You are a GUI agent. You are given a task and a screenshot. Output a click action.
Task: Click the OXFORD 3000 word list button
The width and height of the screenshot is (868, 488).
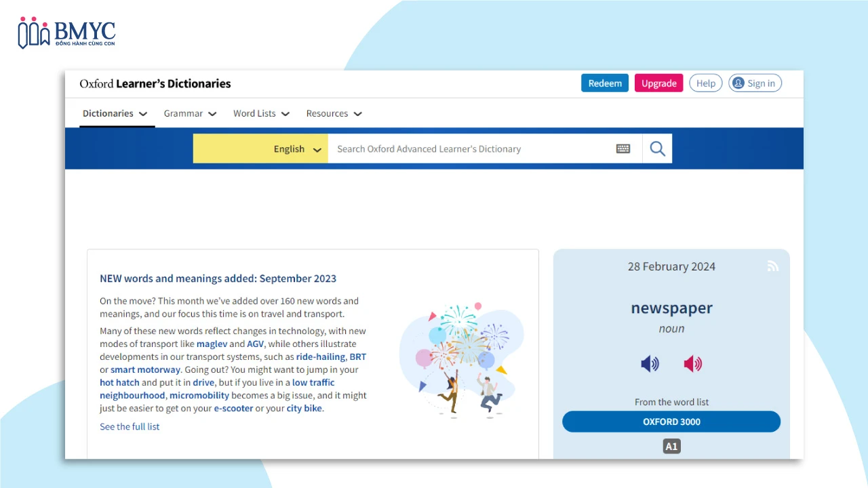671,422
